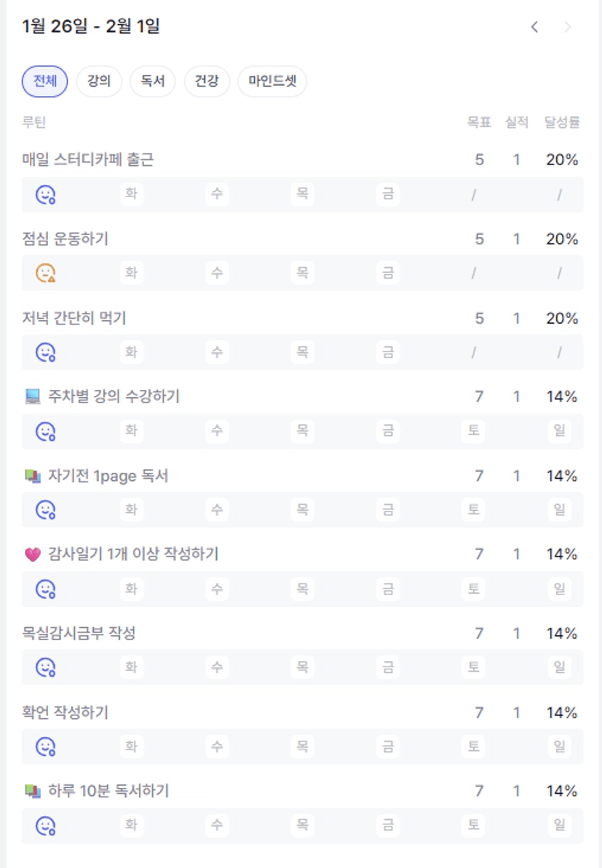Select the 강의 filter tab
This screenshot has width=602, height=868.
click(99, 81)
